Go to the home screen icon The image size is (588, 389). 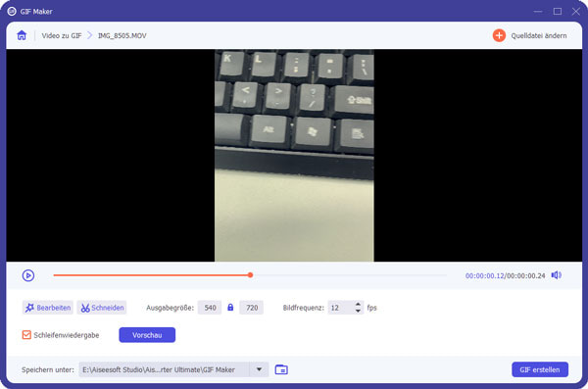coord(22,35)
